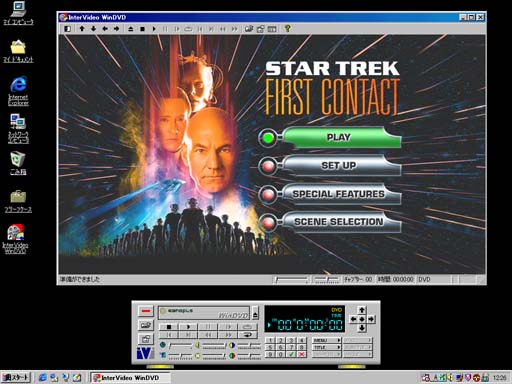512x384 pixels.
Task: Minimize the control panel with red minus button
Action: tap(146, 311)
